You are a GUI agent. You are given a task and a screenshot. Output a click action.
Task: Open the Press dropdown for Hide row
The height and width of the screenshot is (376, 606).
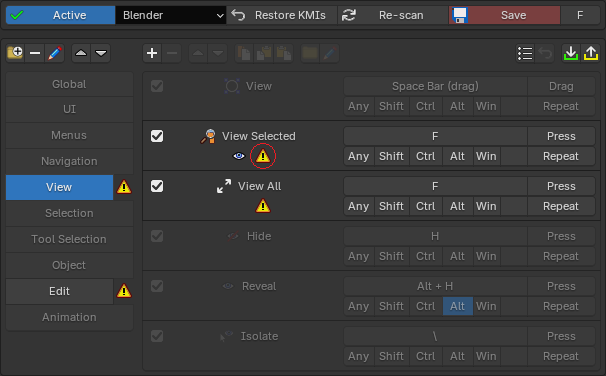[x=561, y=236]
